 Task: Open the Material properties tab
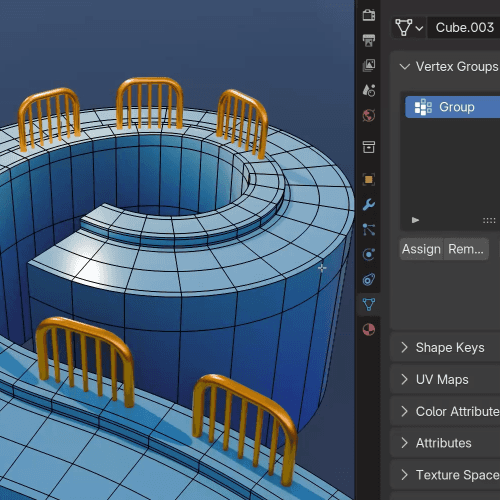pyautogui.click(x=369, y=330)
